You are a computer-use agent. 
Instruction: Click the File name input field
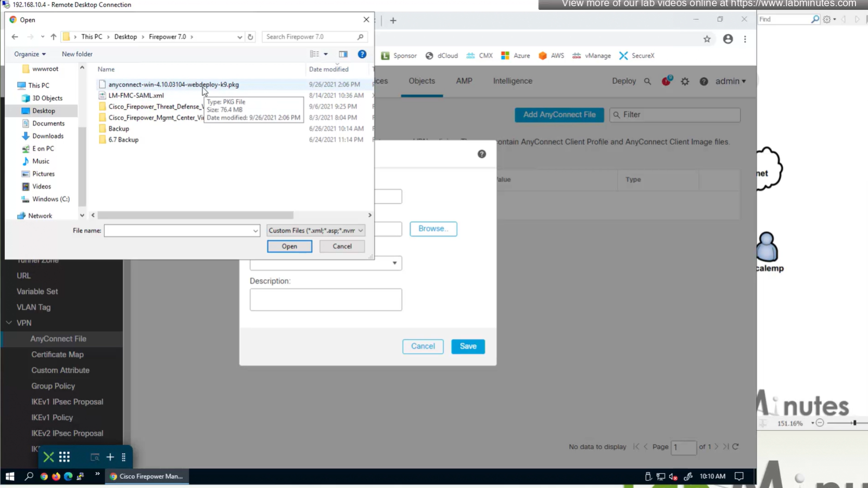tap(178, 231)
